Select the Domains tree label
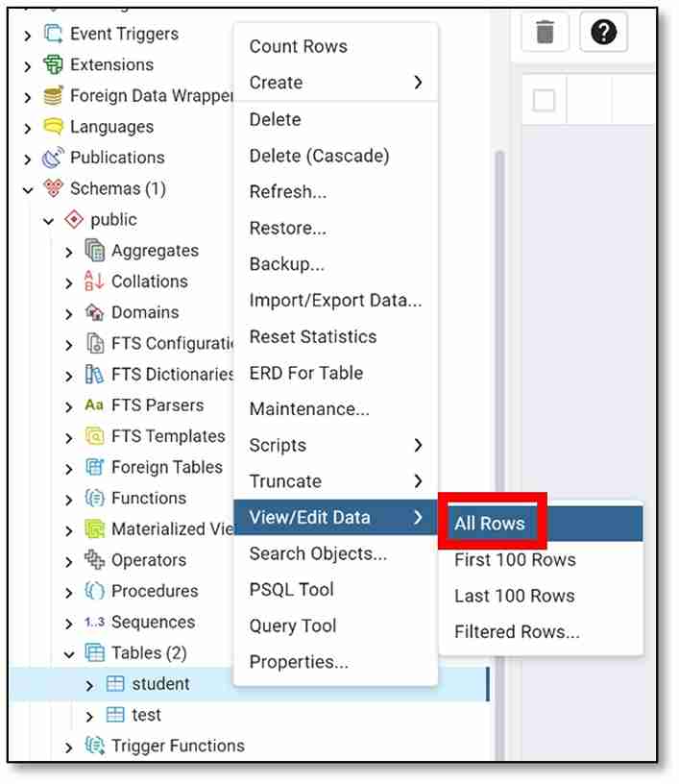This screenshot has width=679, height=784. point(145,312)
